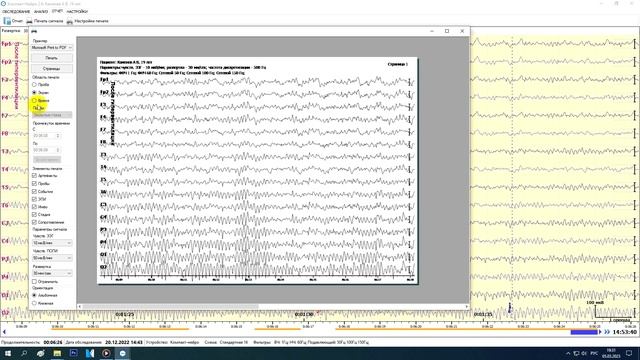Image resolution: width=640 pixels, height=360 pixels.
Task: Select the Экран print area radio
Action: (x=34, y=93)
